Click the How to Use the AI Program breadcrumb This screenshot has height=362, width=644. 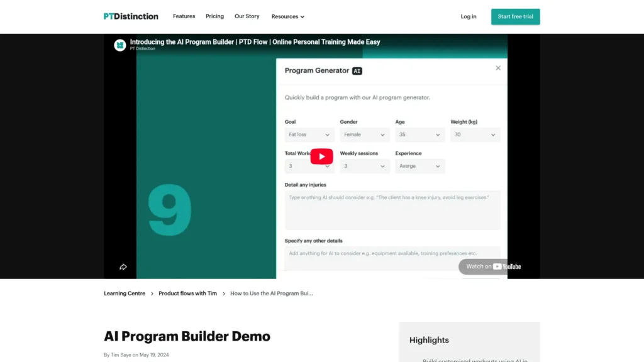click(x=272, y=293)
